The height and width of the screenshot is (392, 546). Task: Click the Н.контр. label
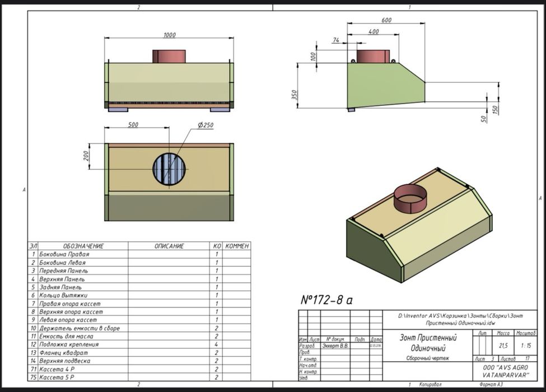click(308, 372)
